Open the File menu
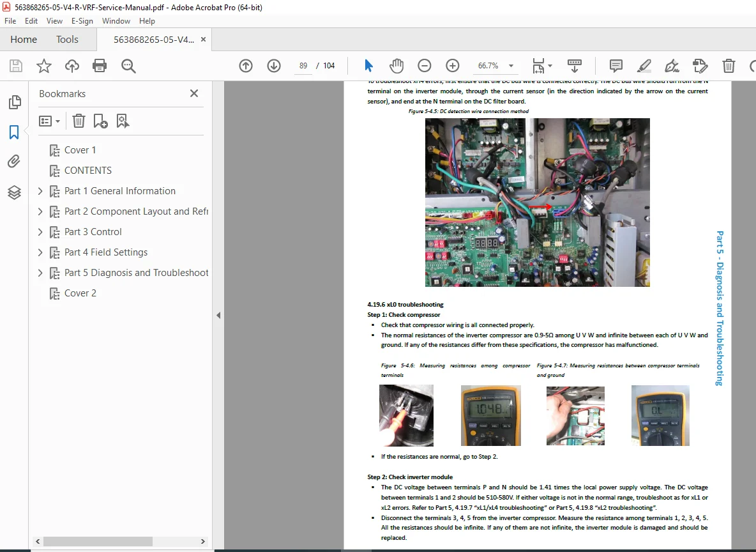Image resolution: width=756 pixels, height=552 pixels. (x=10, y=20)
